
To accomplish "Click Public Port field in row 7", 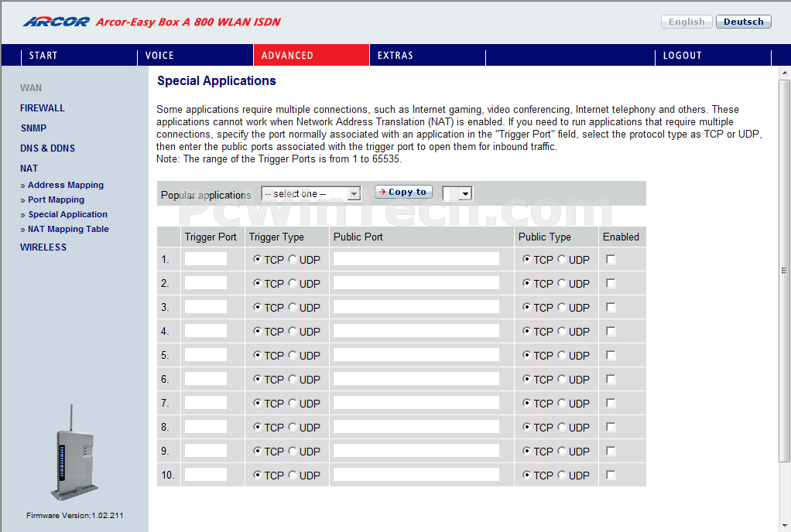I will tap(416, 403).
